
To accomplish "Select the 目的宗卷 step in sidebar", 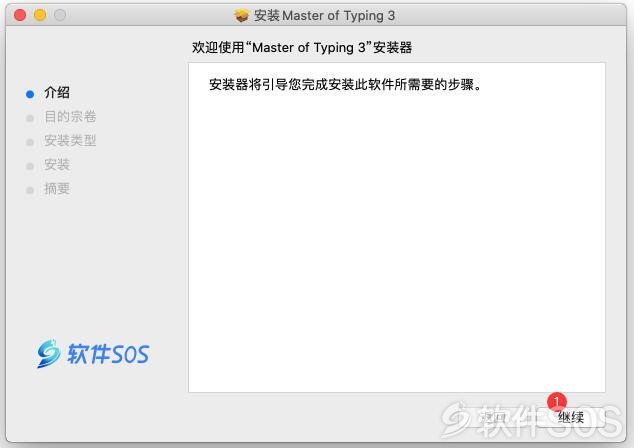I will pyautogui.click(x=70, y=116).
